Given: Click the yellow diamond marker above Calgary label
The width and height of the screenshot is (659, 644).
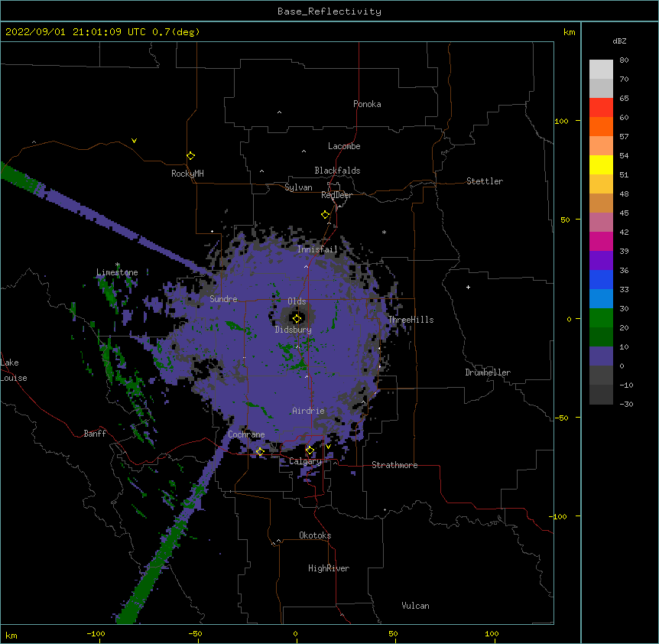Looking at the screenshot, I should 310,450.
